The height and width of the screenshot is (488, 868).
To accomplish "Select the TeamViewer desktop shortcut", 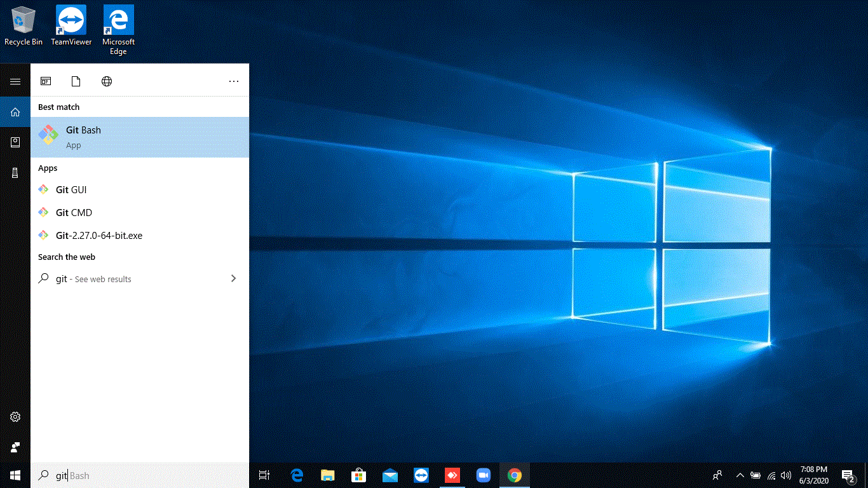I will (71, 26).
